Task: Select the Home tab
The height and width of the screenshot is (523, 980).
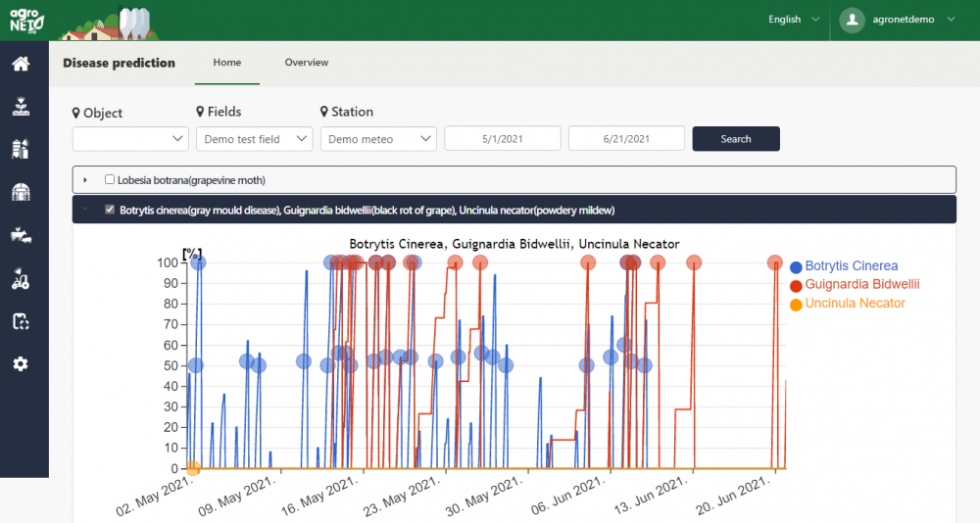Action: (x=227, y=63)
